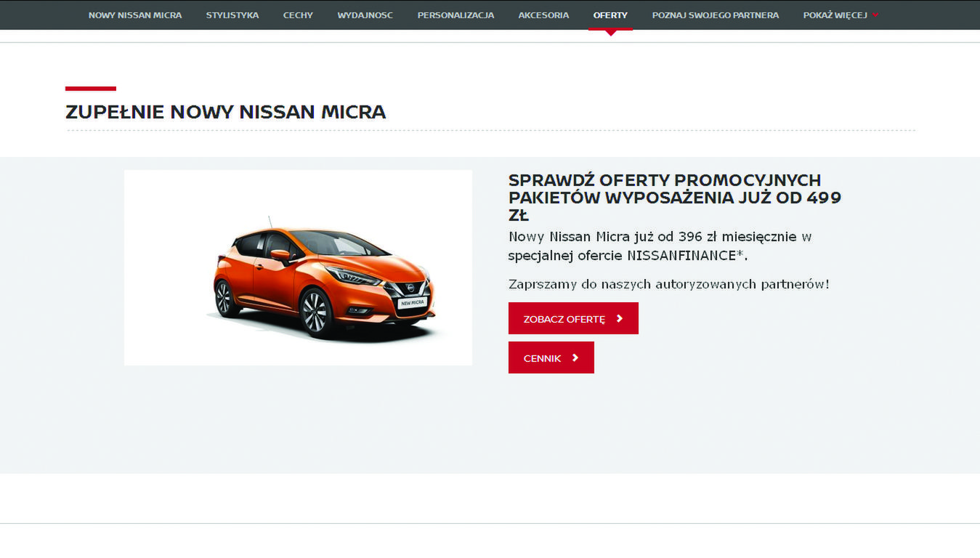Go to the Stylistyka section
The height and width of the screenshot is (558, 980).
pyautogui.click(x=232, y=15)
